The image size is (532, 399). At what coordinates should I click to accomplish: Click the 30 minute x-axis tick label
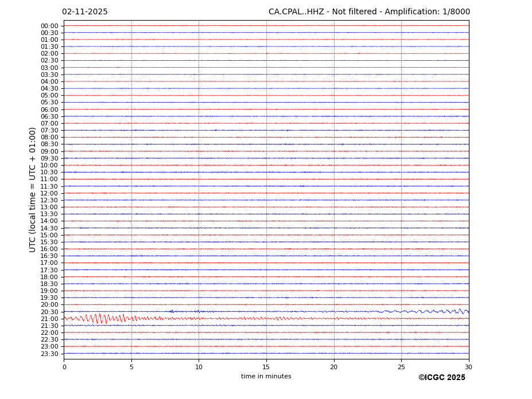[468, 367]
